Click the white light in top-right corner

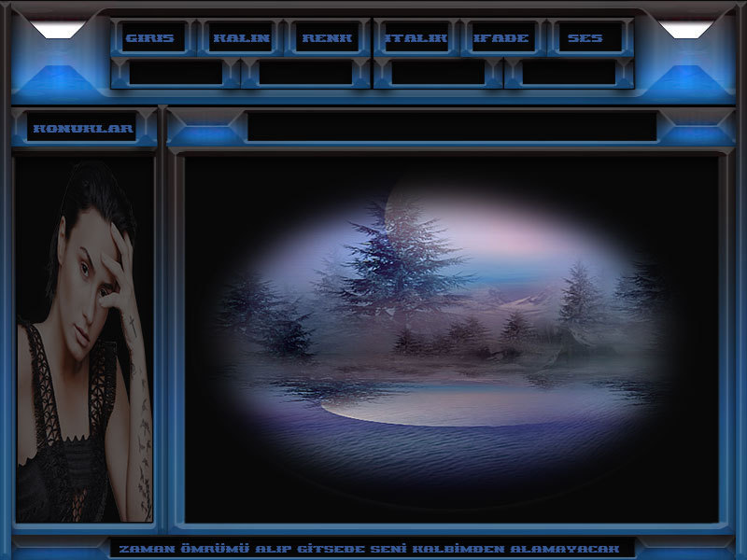(x=687, y=30)
